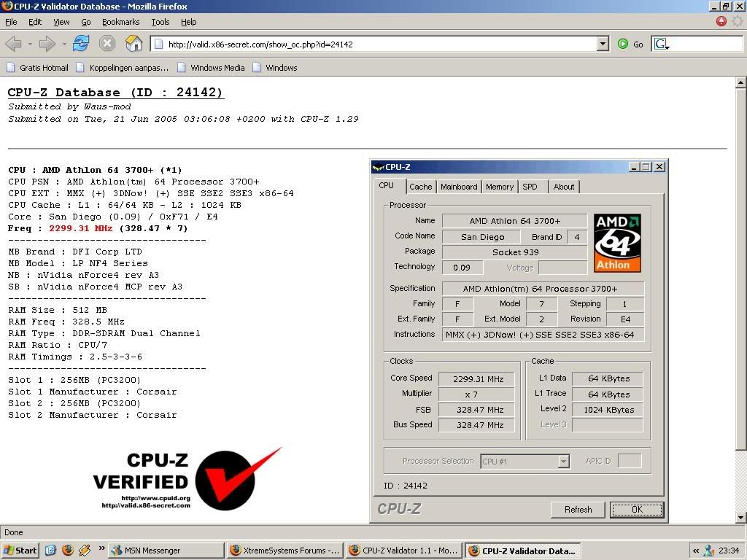
Task: Click the AMD Athlon 64 logo
Action: pos(617,243)
